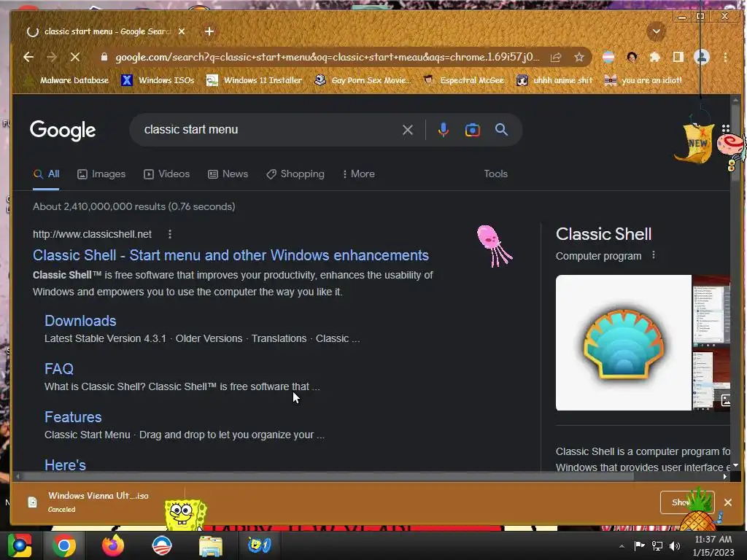
Task: Close the downloads bar
Action: (x=728, y=502)
